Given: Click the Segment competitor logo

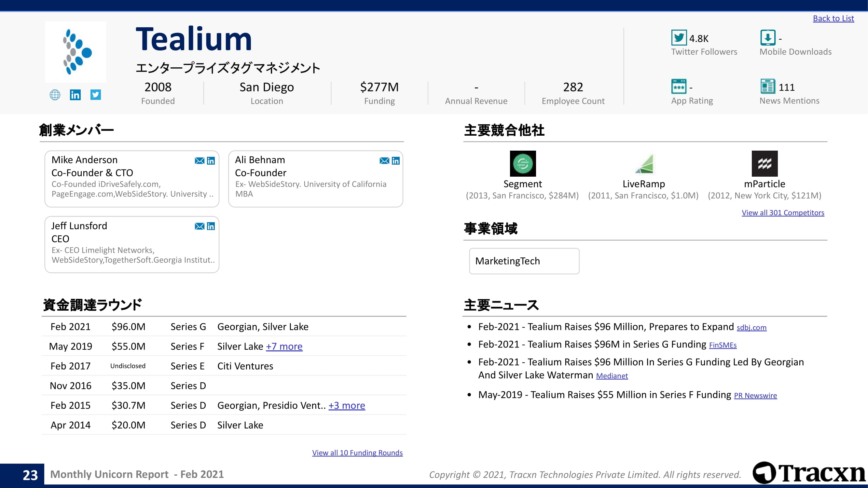Looking at the screenshot, I should [x=523, y=164].
